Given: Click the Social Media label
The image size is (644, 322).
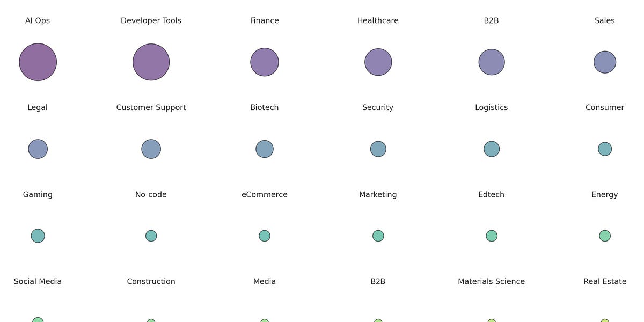Looking at the screenshot, I should tap(38, 281).
